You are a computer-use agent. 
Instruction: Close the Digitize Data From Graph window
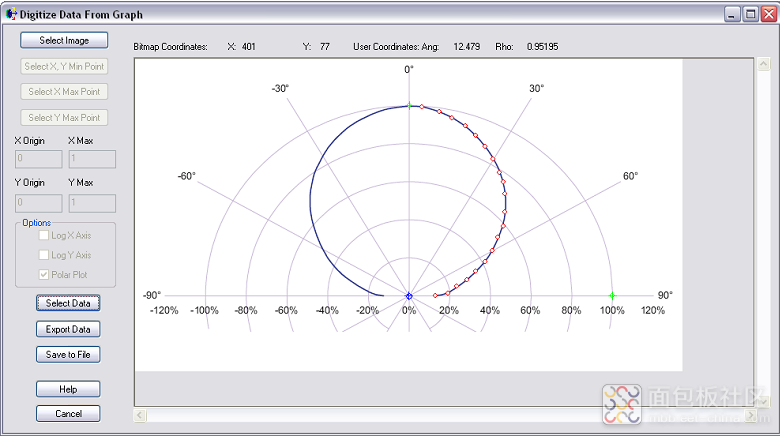769,14
